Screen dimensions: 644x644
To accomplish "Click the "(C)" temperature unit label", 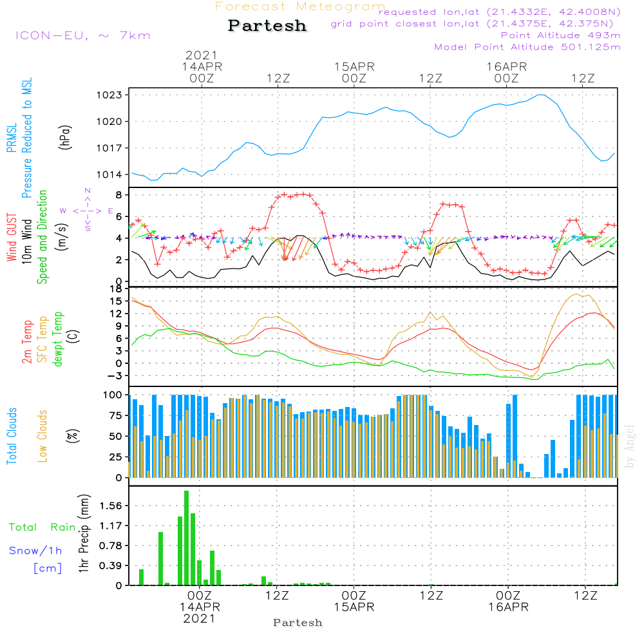I will (x=73, y=336).
